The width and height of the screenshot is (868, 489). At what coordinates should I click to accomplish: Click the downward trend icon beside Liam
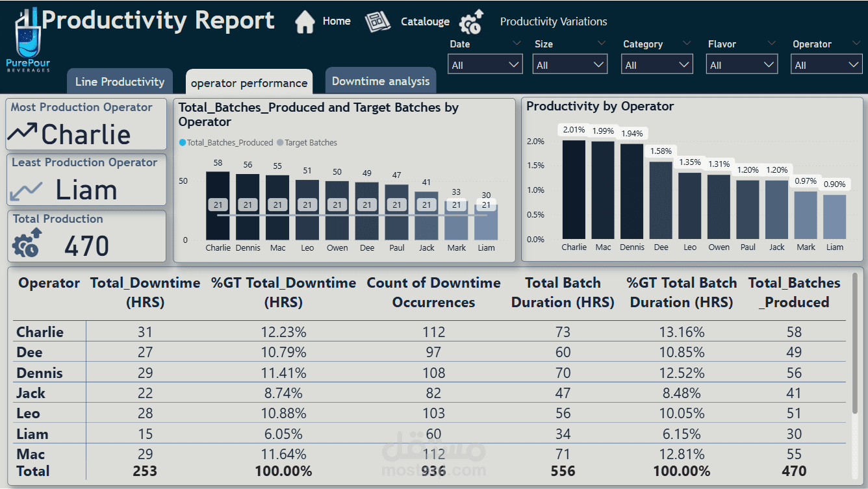click(26, 192)
